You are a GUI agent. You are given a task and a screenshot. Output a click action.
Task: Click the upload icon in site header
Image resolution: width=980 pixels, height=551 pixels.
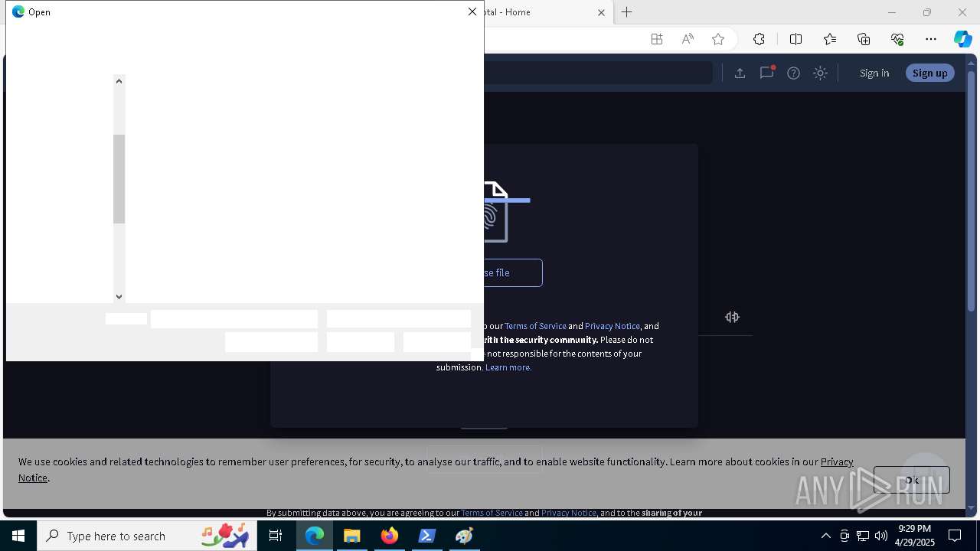click(x=740, y=73)
